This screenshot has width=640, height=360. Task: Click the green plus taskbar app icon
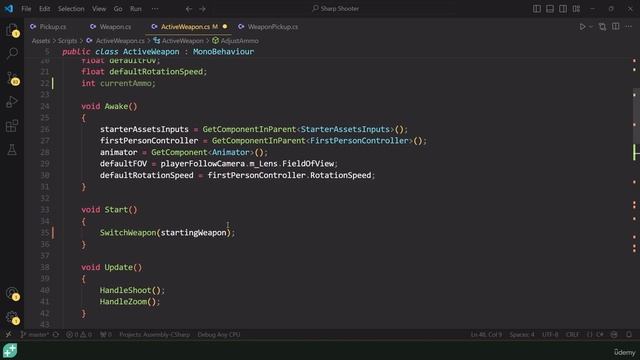10,351
